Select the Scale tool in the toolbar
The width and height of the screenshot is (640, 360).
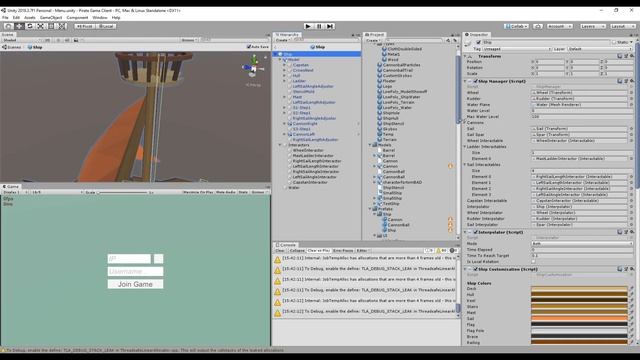40,26
